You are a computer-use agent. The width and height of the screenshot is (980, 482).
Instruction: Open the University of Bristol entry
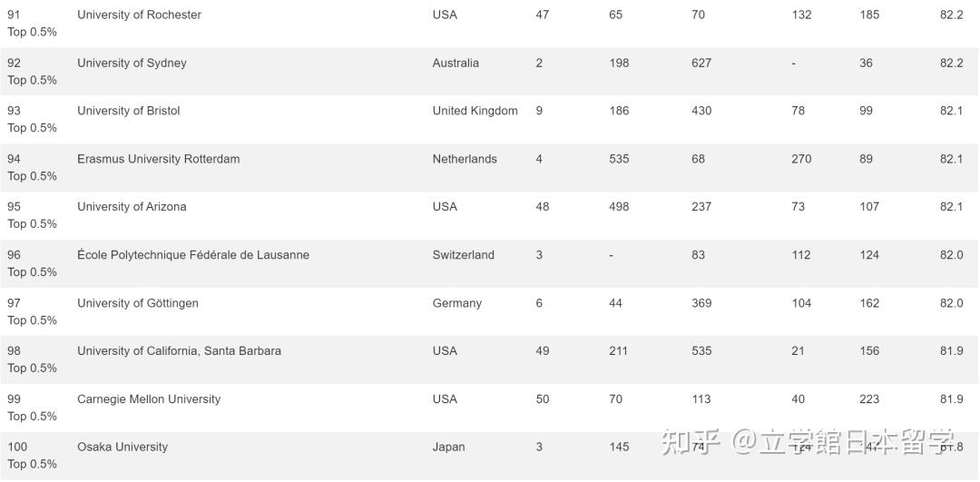tap(128, 111)
